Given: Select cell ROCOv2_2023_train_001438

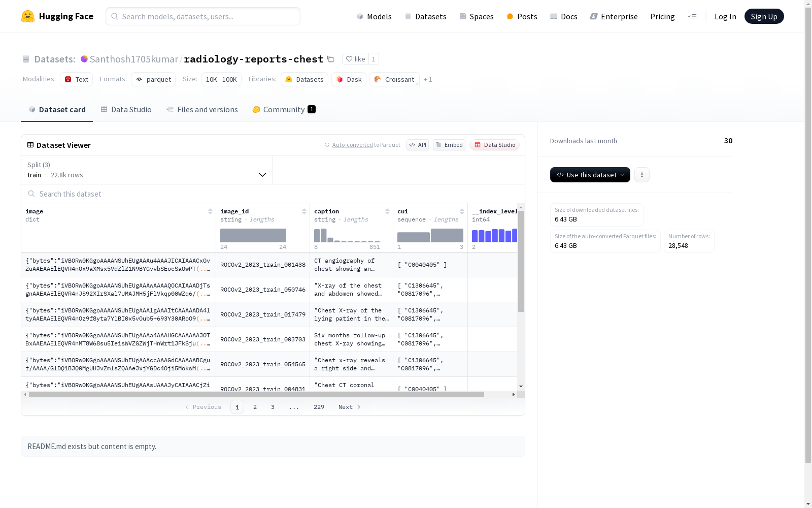Looking at the screenshot, I should (x=263, y=265).
